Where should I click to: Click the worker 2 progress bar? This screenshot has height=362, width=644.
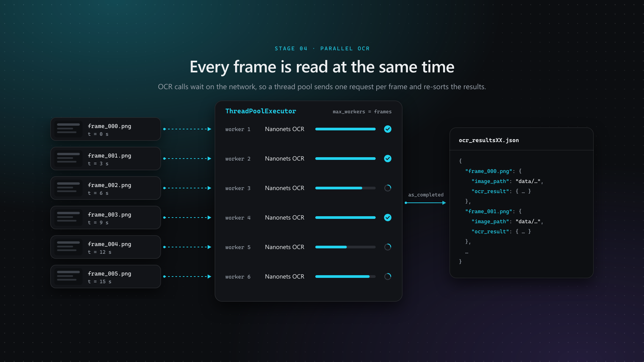click(x=345, y=159)
